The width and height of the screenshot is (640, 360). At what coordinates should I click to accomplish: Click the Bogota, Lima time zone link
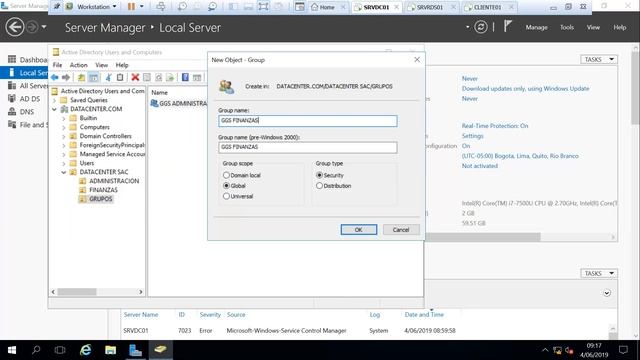[x=520, y=156]
